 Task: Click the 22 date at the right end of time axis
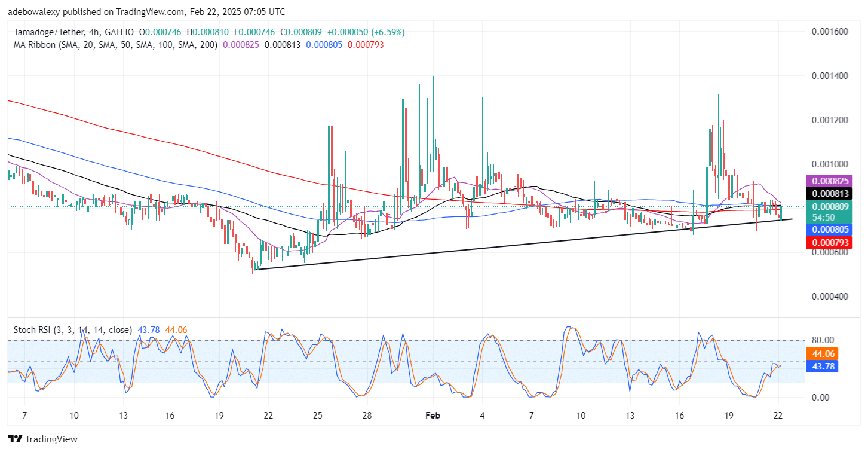tap(778, 415)
